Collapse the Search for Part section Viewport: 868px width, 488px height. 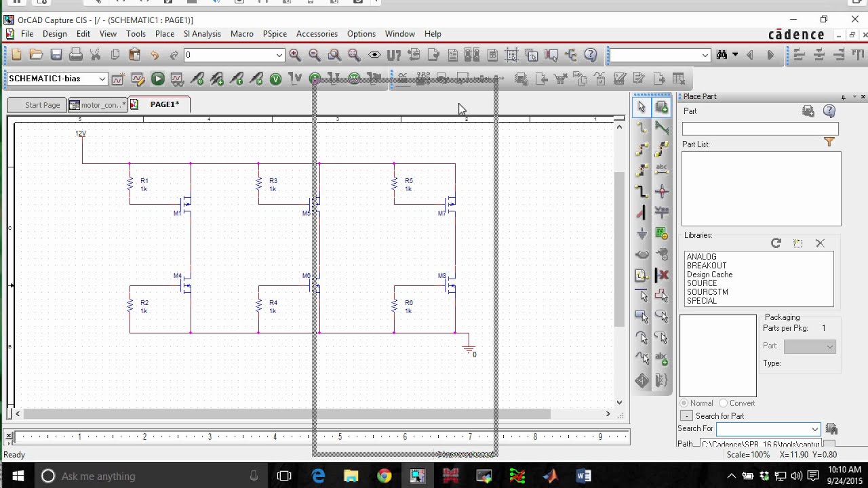[686, 416]
